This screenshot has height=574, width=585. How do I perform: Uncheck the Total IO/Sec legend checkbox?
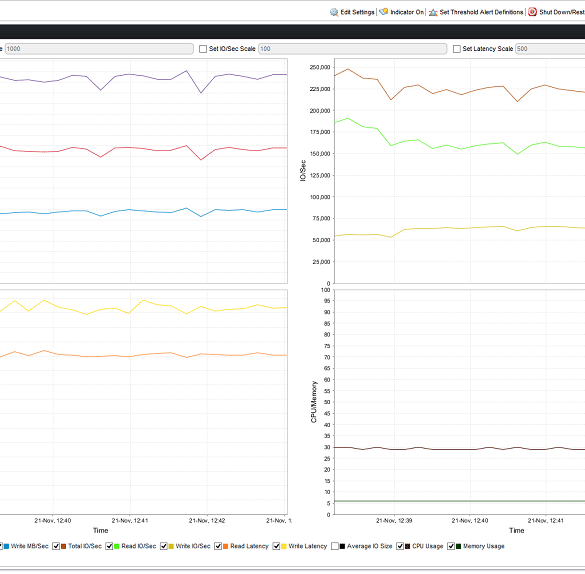(56, 547)
